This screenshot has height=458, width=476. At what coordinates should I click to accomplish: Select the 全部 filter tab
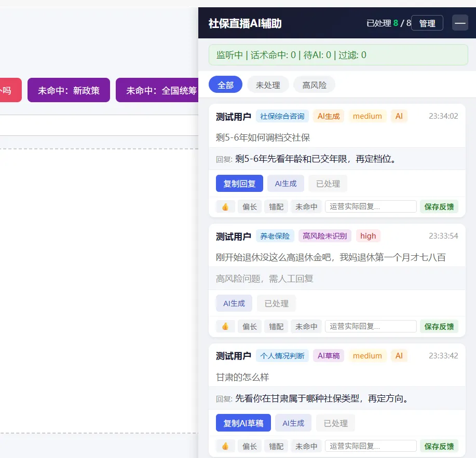225,85
